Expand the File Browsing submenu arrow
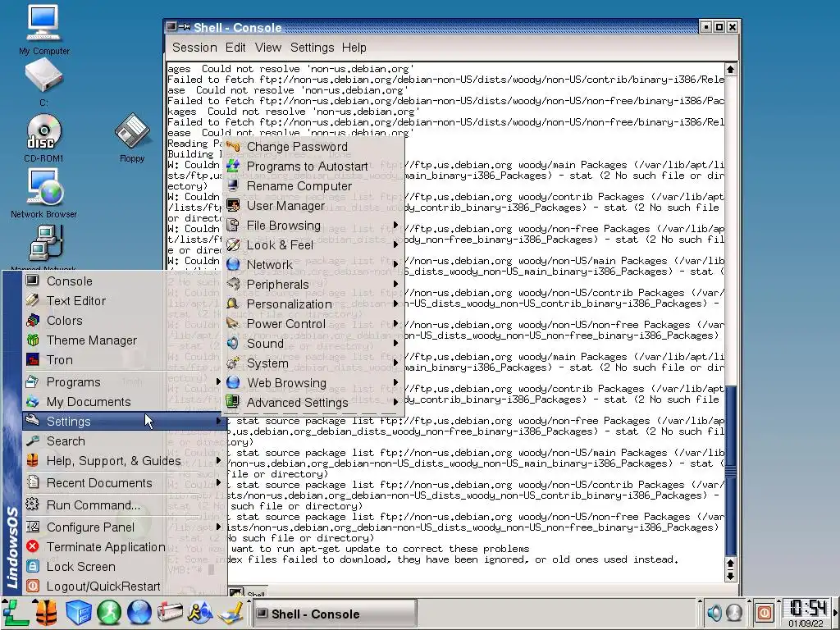The width and height of the screenshot is (840, 630). point(396,225)
